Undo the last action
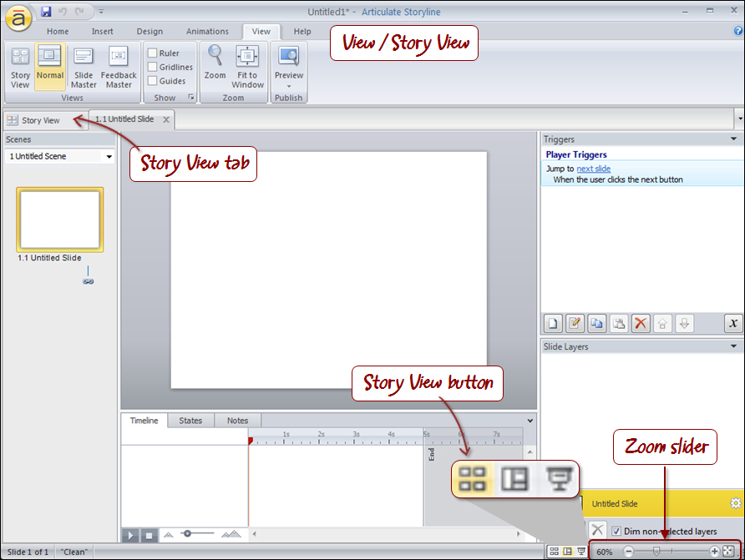The image size is (745, 560). pyautogui.click(x=63, y=12)
